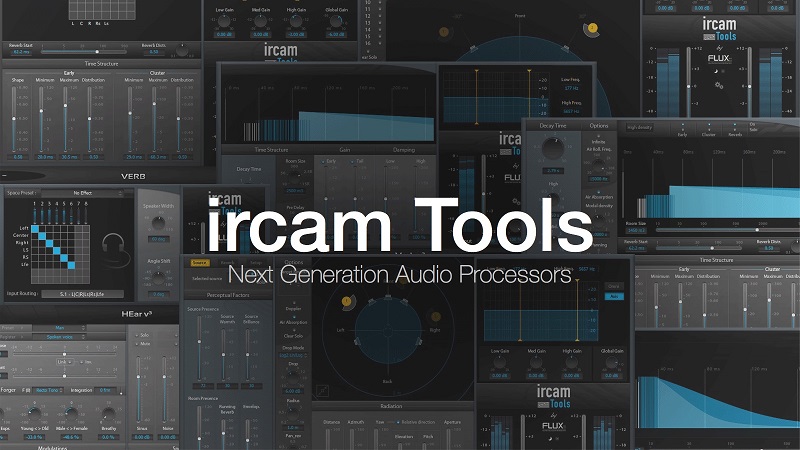Toggle Mute in the Trax panel

[143, 344]
